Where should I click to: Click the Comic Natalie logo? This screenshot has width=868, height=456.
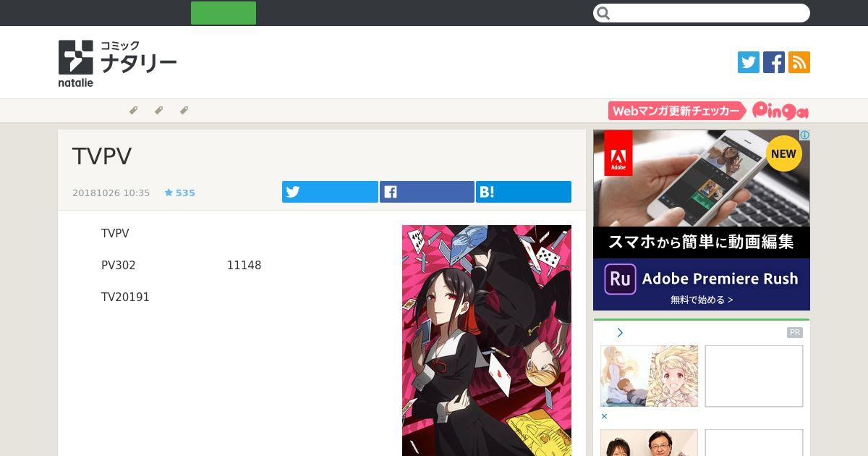117,64
